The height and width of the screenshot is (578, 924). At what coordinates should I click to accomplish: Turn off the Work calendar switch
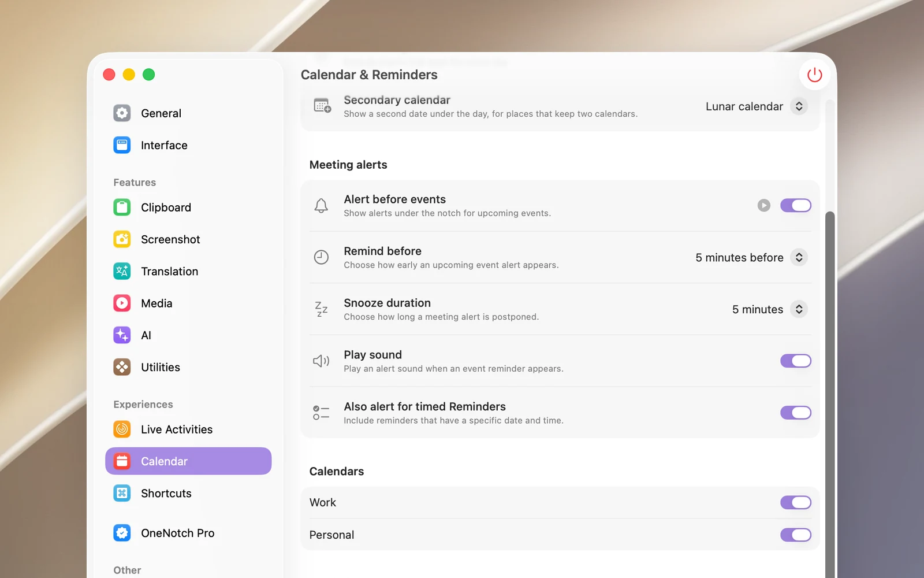click(796, 502)
